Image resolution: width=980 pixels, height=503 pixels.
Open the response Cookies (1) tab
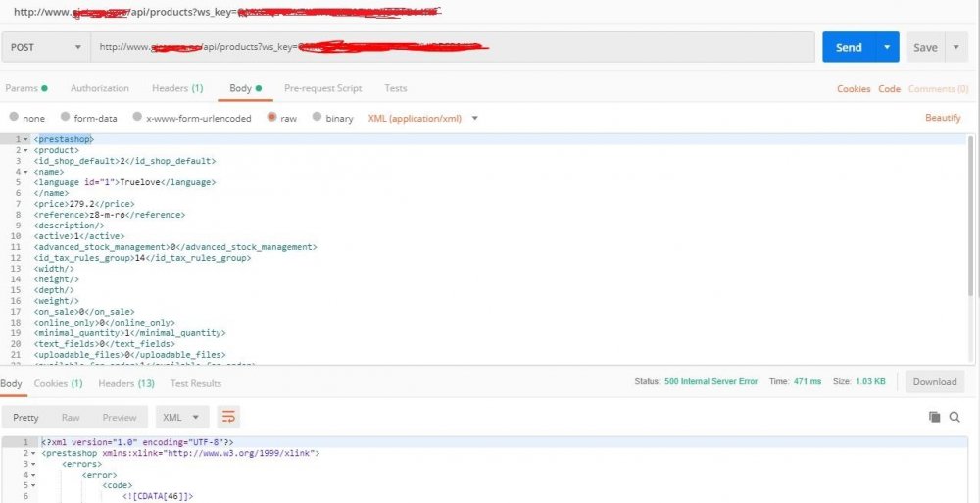(58, 383)
